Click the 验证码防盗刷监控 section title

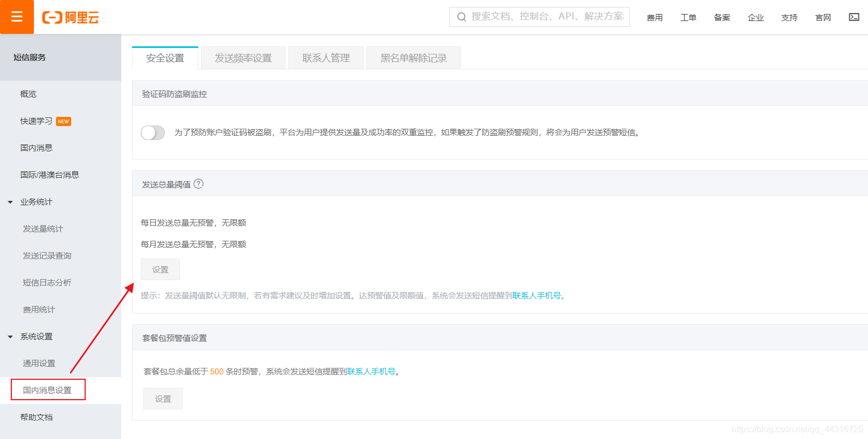point(175,94)
